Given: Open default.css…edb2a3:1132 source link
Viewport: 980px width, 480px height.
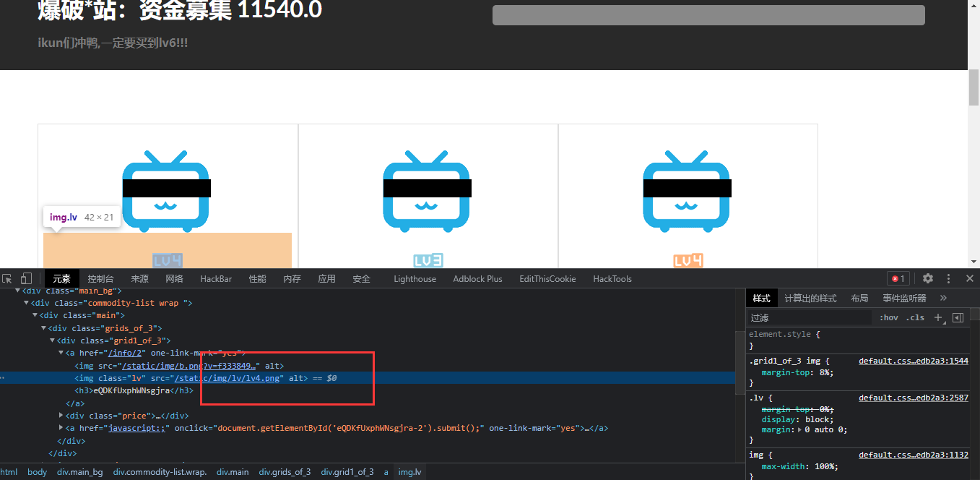Looking at the screenshot, I should (x=913, y=455).
